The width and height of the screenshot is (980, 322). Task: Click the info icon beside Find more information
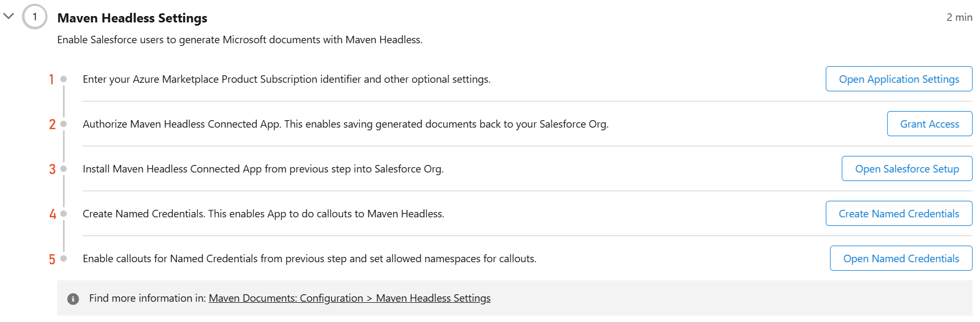[73, 299]
